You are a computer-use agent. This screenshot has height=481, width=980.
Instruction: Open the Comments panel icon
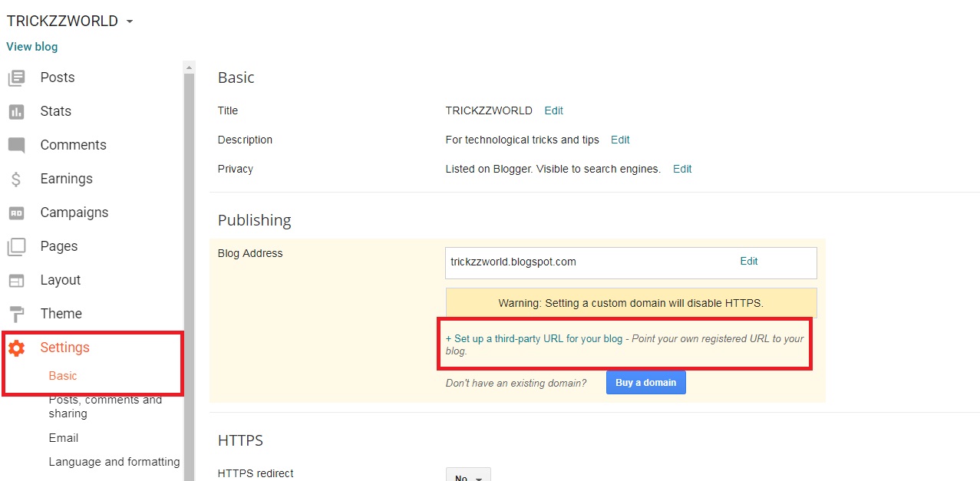pyautogui.click(x=16, y=144)
